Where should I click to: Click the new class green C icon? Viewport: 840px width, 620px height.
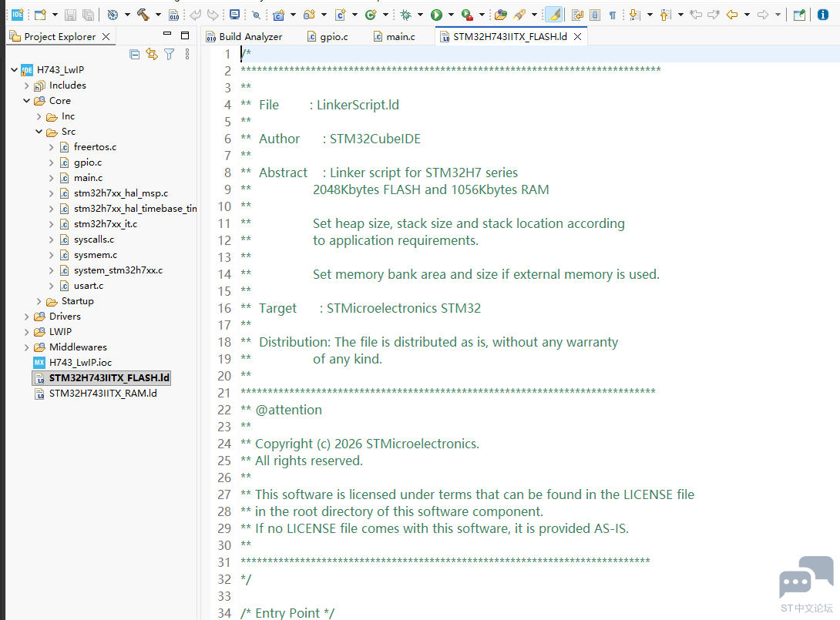click(x=371, y=15)
